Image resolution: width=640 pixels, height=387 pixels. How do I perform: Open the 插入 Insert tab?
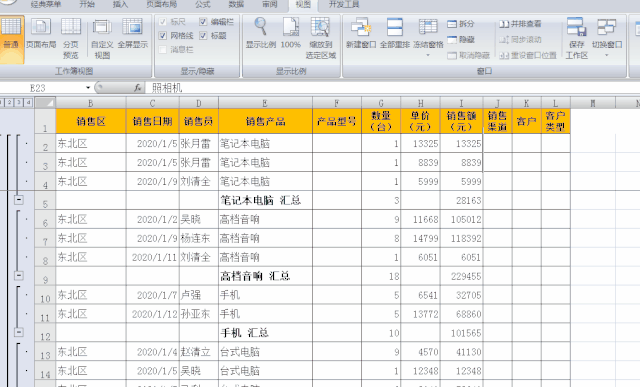(120, 4)
